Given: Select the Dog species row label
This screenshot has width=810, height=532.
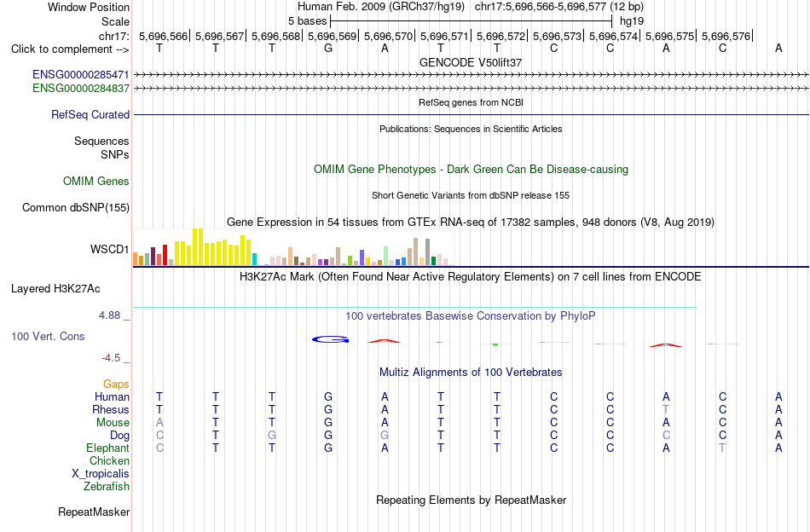Looking at the screenshot, I should [120, 436].
